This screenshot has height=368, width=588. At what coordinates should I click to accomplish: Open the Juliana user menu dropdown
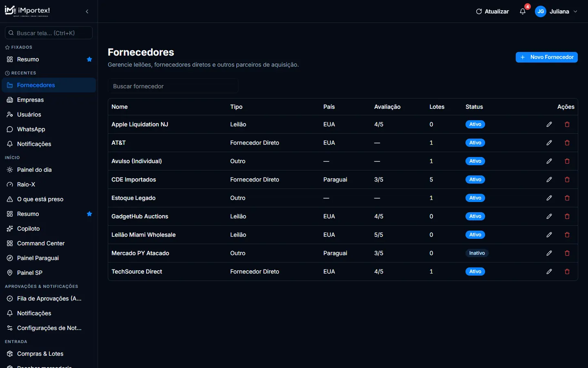(557, 11)
